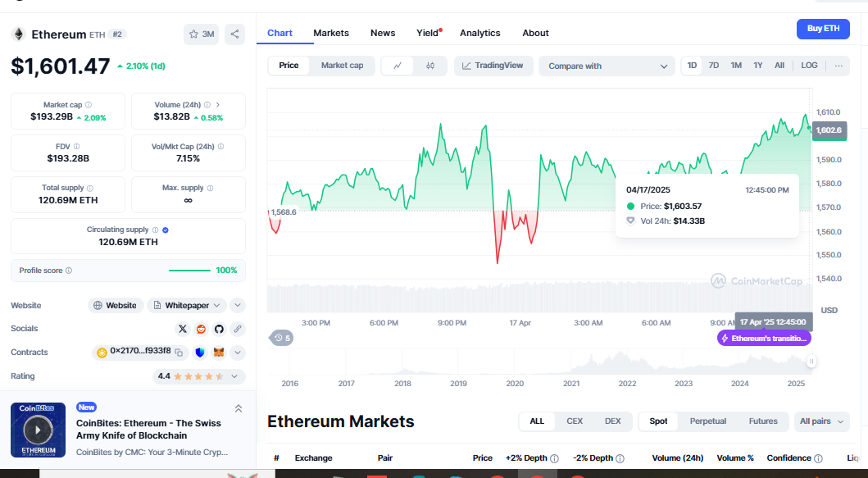The width and height of the screenshot is (868, 478).
Task: Open the News tab
Action: point(383,34)
